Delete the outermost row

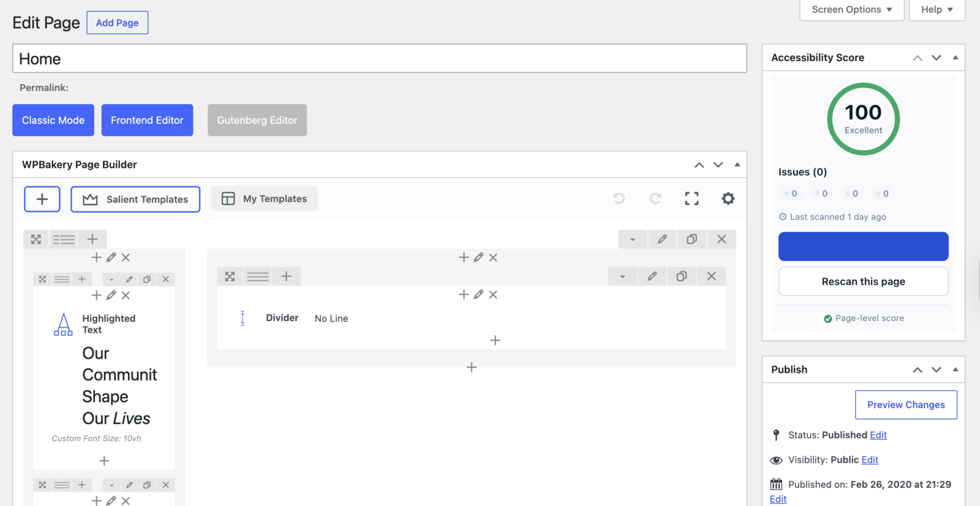[x=722, y=239]
